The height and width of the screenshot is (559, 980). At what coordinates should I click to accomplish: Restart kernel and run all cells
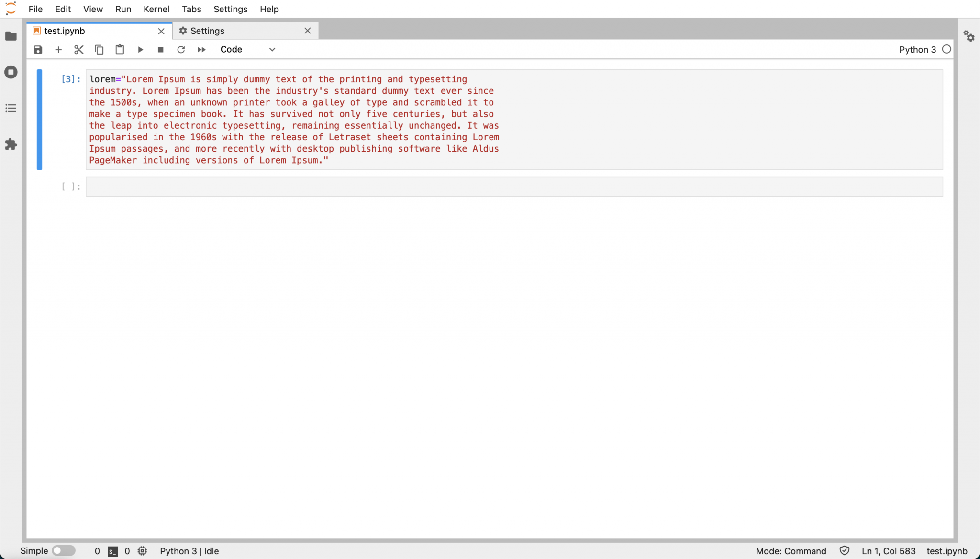coord(201,50)
